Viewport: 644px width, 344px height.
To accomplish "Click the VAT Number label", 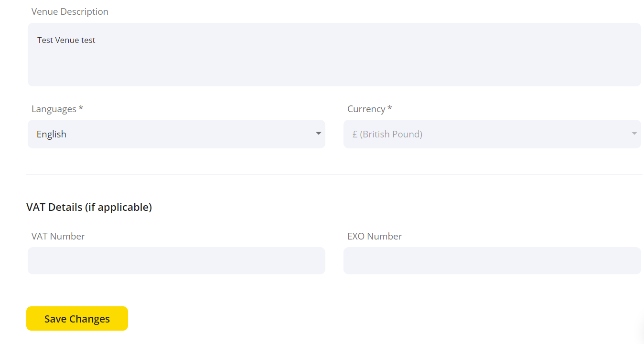I will pos(58,236).
